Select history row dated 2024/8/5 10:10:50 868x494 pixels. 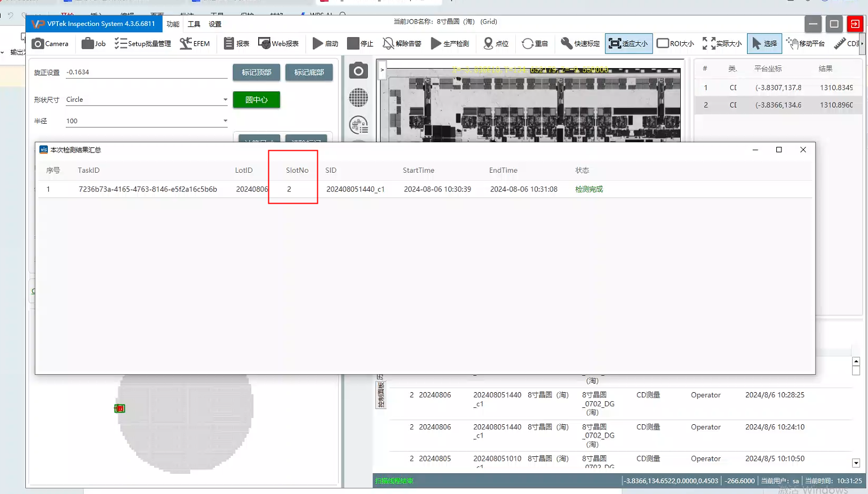click(619, 460)
